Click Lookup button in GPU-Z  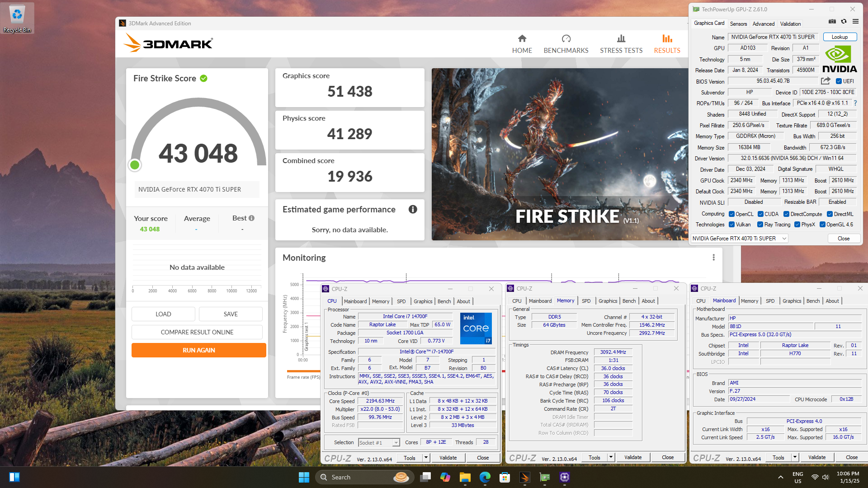840,37
